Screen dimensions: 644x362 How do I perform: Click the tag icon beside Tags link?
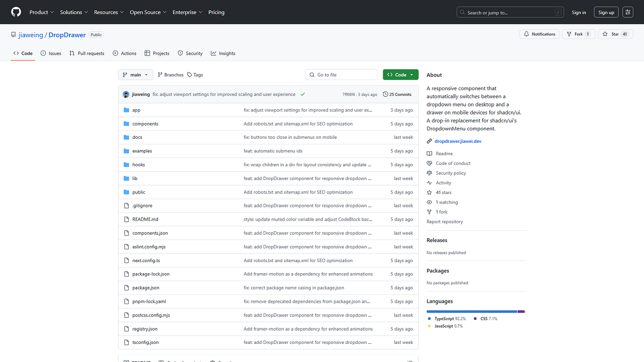pyautogui.click(x=189, y=75)
